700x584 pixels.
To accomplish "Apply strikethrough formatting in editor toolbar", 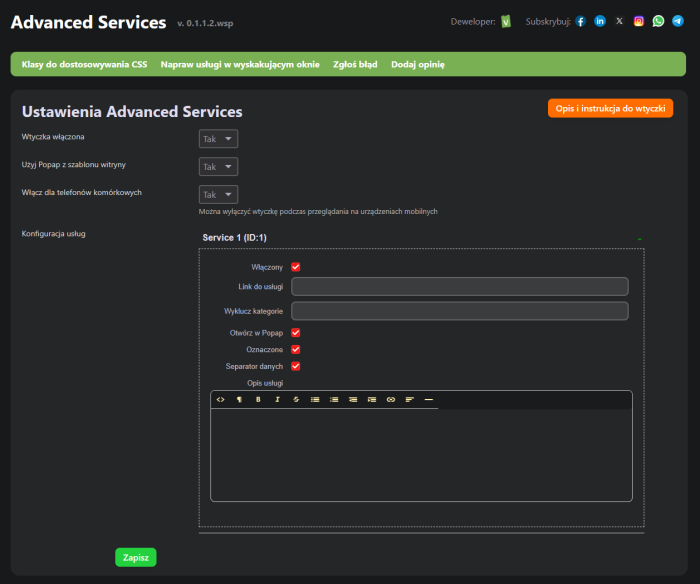I will 296,400.
